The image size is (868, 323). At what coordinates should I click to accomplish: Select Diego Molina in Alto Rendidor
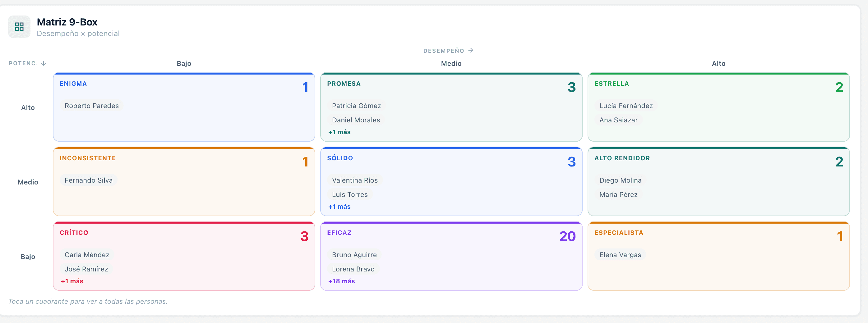pyautogui.click(x=620, y=180)
